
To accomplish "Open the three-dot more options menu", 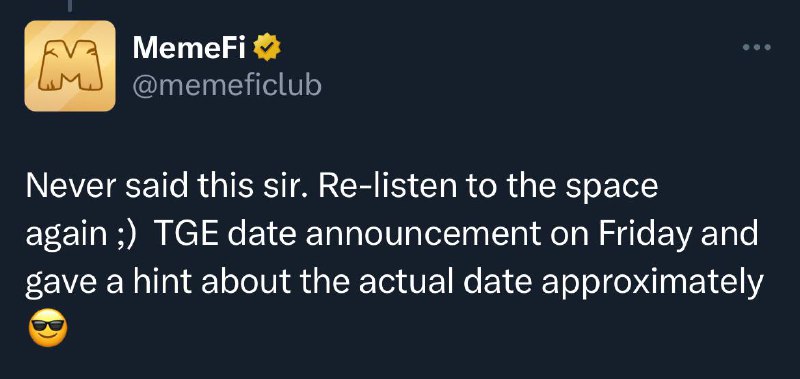I will pyautogui.click(x=757, y=47).
